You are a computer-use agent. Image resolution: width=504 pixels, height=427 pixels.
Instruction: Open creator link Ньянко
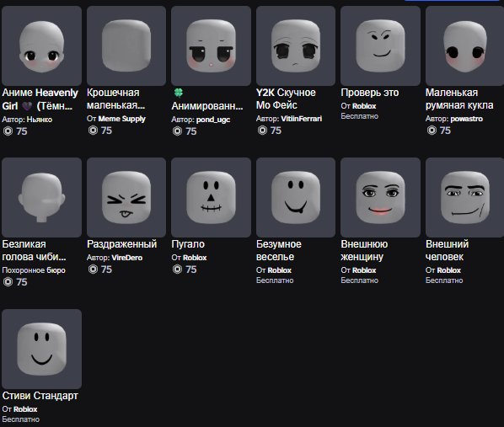40,120
